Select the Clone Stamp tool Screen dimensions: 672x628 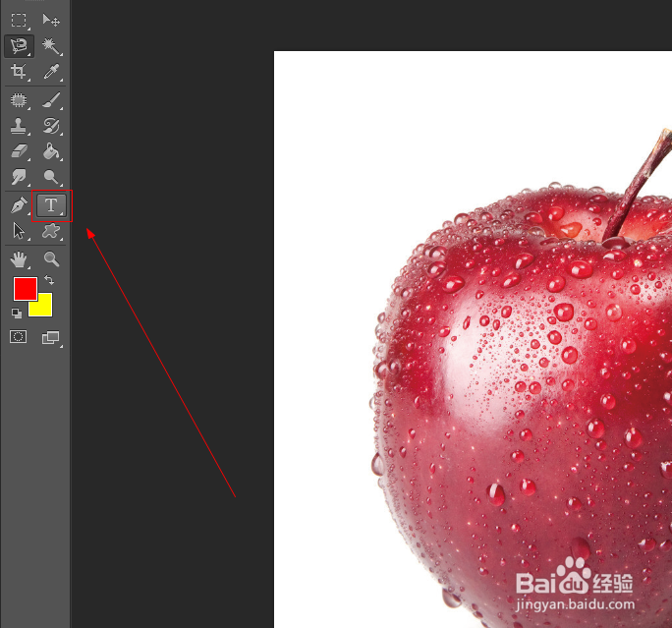coord(19,126)
